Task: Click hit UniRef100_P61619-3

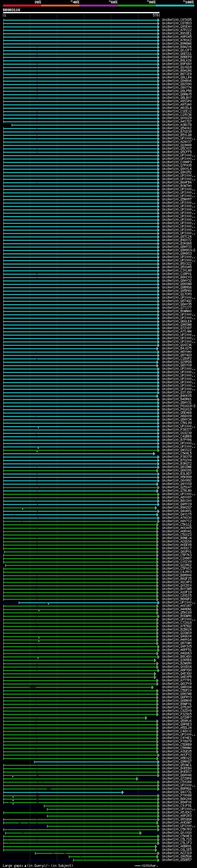Action: (179, 406)
